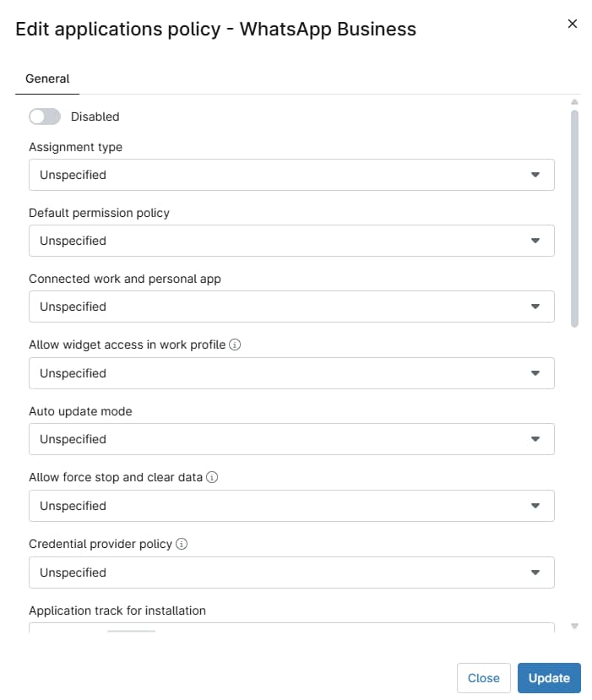592x700 pixels.
Task: Toggle the Disabled policy switch
Action: tap(45, 117)
